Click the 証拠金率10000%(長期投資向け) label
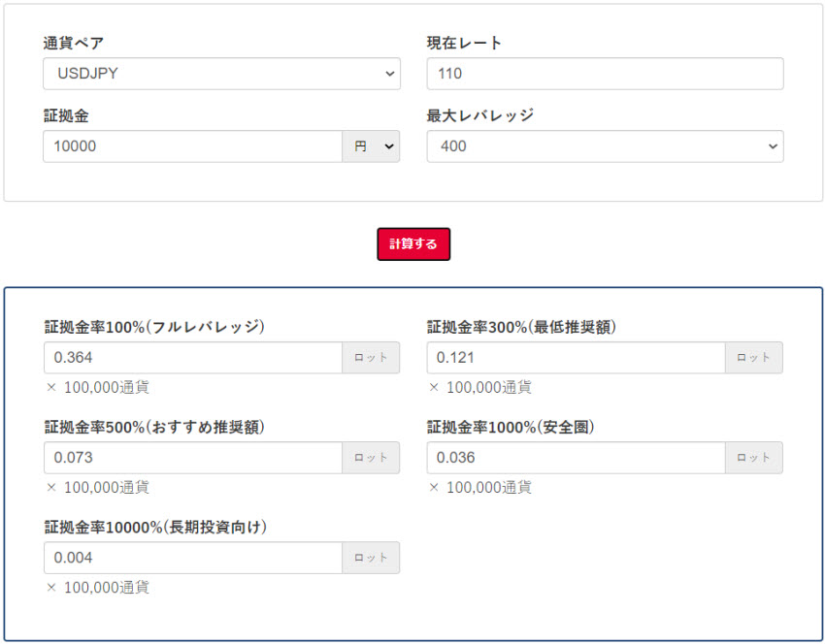The image size is (825, 644). (155, 527)
